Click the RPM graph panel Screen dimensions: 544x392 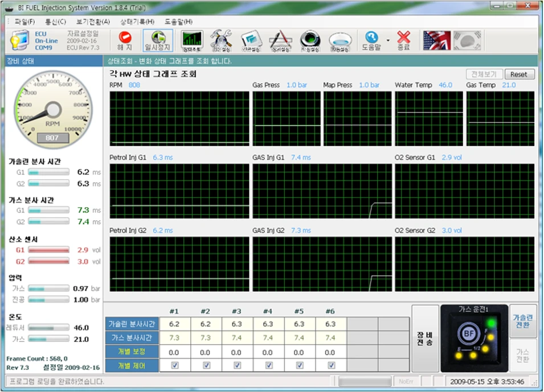coord(179,118)
